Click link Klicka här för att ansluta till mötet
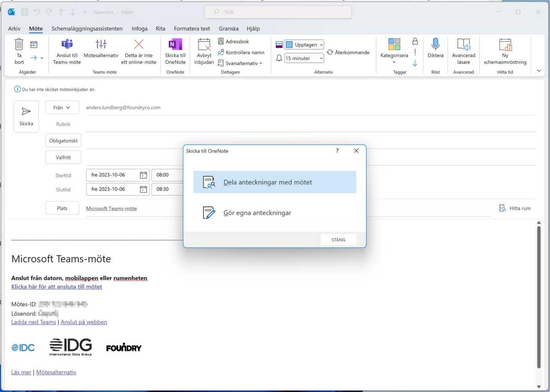 pyautogui.click(x=57, y=287)
